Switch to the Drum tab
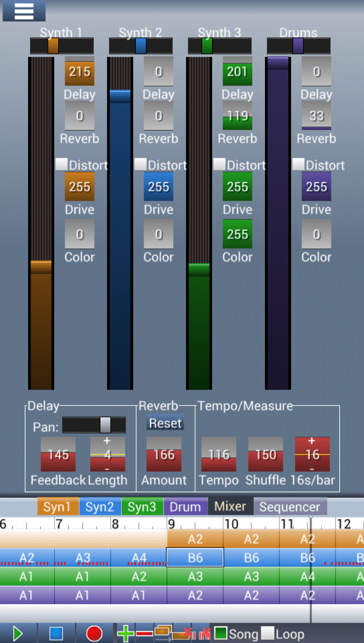This screenshot has width=364, height=643. click(x=185, y=507)
